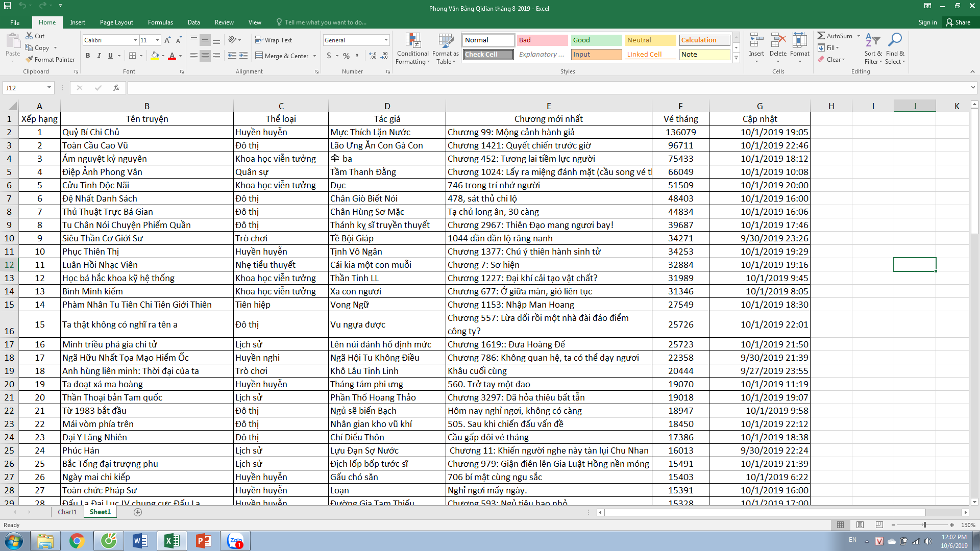
Task: Click the zoom slider handle
Action: click(924, 525)
